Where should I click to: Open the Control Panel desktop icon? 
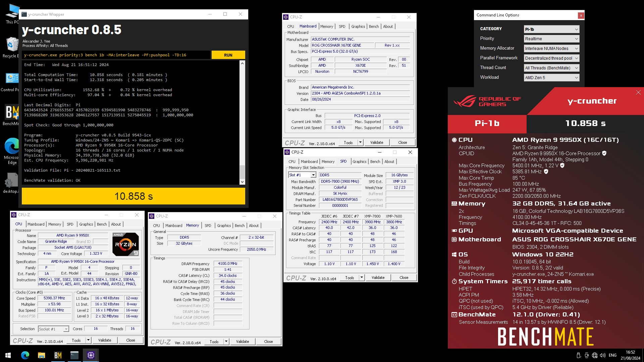pyautogui.click(x=12, y=81)
